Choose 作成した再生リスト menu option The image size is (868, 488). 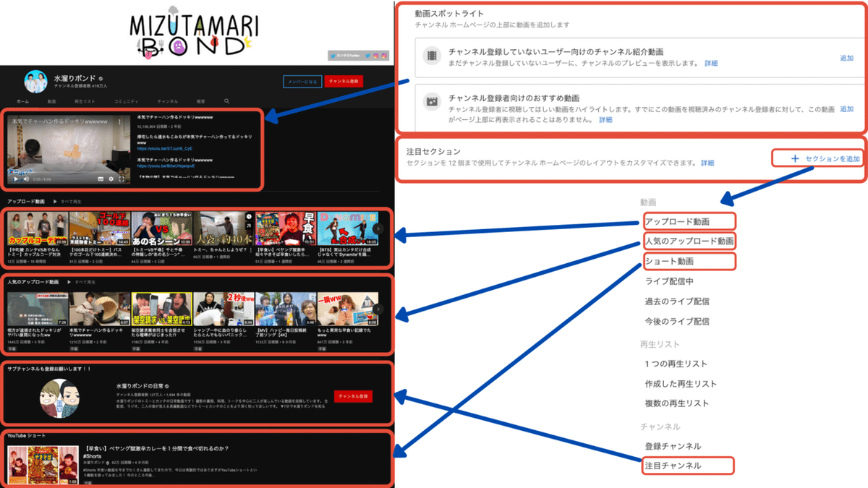[681, 384]
